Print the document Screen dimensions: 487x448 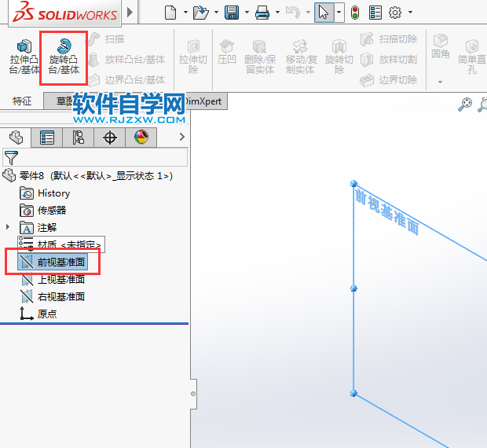(262, 13)
